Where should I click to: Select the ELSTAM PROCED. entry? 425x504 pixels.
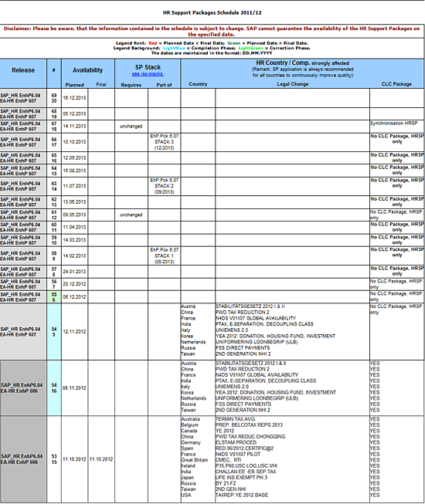(x=236, y=442)
